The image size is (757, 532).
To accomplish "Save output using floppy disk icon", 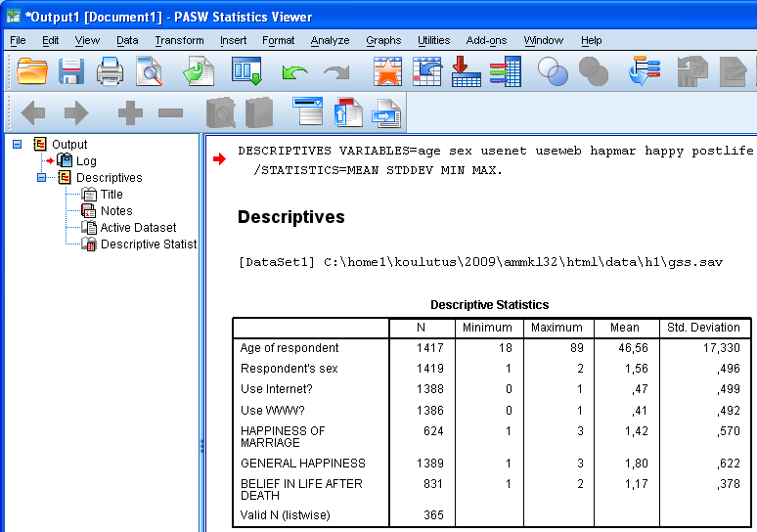I will pyautogui.click(x=71, y=71).
